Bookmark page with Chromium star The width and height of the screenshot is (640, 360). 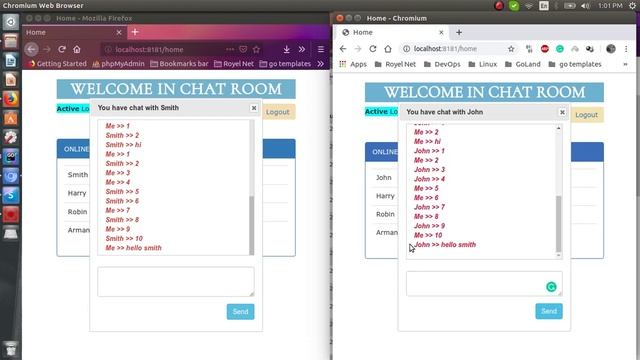tap(511, 49)
